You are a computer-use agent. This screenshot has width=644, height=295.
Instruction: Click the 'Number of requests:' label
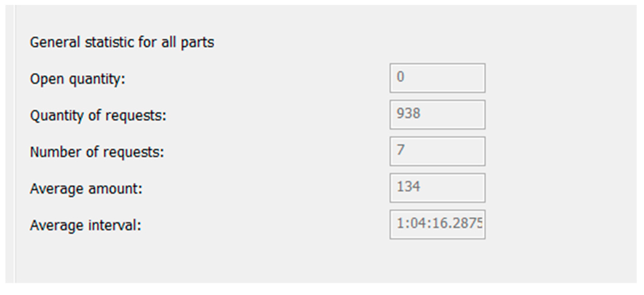[x=97, y=152]
